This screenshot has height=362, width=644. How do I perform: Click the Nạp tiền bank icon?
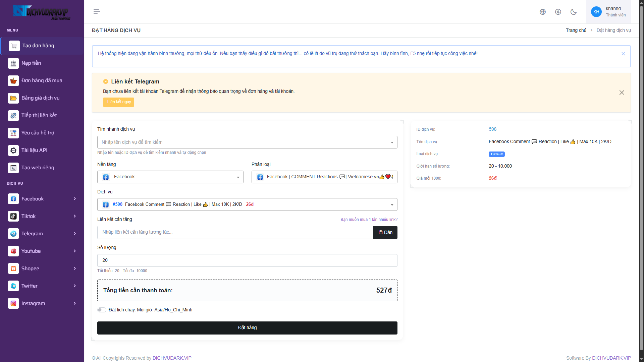point(13,63)
